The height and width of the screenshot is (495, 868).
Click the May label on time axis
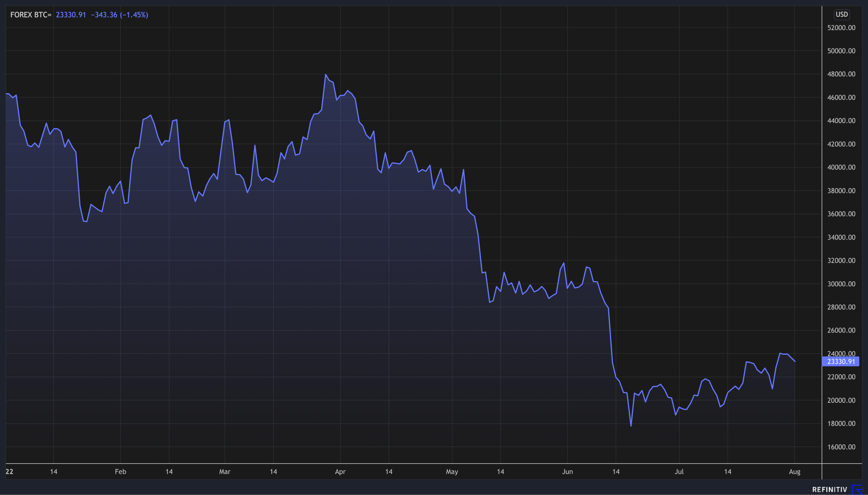click(x=452, y=472)
